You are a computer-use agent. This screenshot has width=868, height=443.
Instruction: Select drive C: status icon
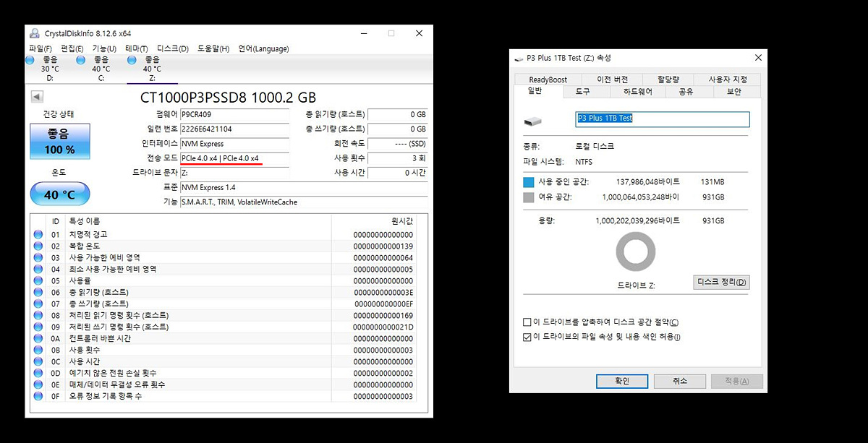coord(80,61)
